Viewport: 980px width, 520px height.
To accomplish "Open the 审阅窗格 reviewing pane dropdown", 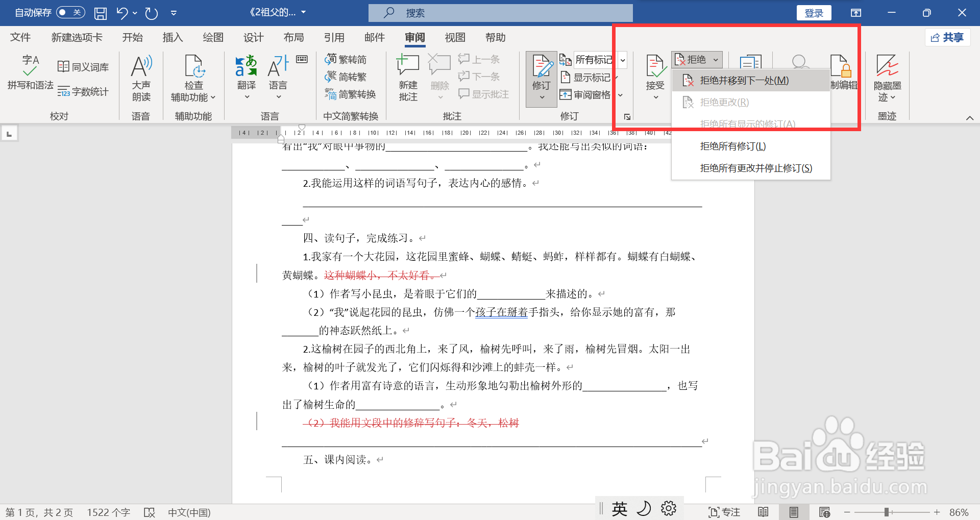I will (x=621, y=94).
